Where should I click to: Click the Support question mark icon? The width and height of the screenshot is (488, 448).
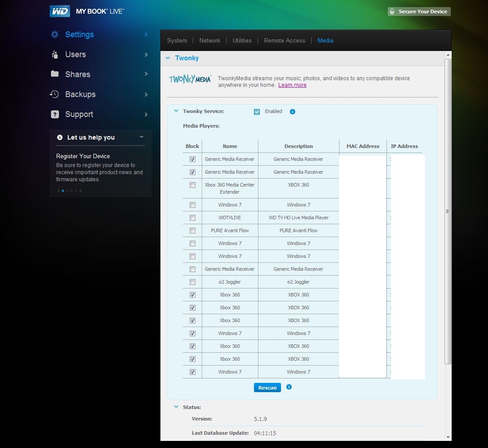coord(55,114)
